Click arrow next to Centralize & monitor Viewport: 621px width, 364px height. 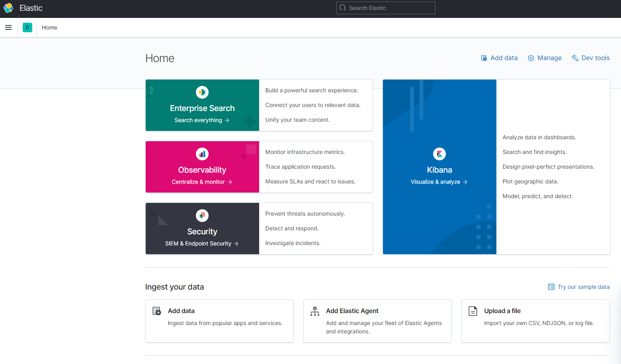230,182
